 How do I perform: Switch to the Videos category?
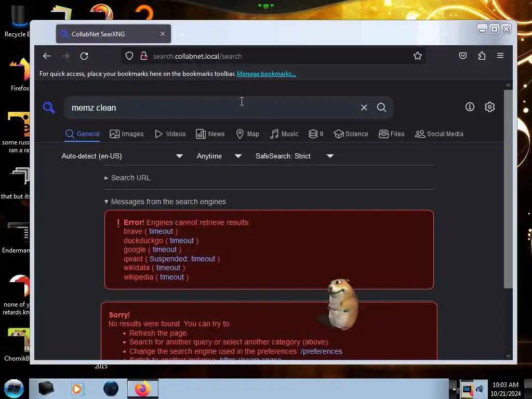coord(170,134)
